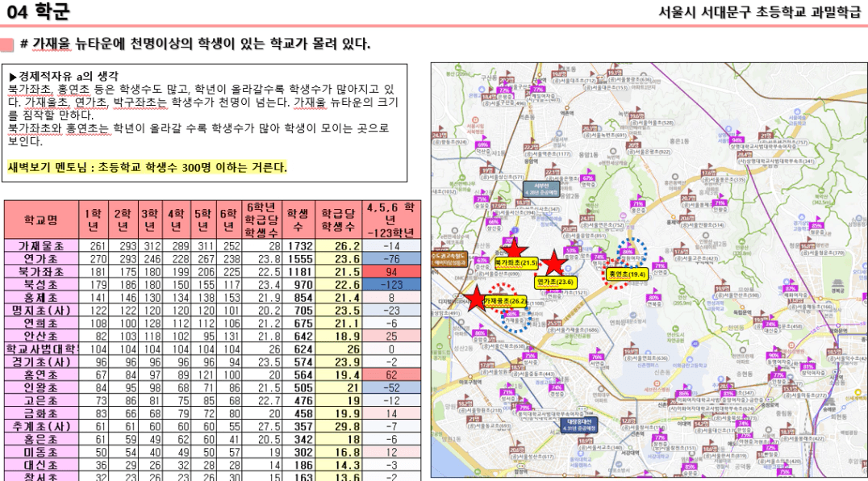This screenshot has width=868, height=481.
Task: Click the '29.8' class size cell
Action: [339, 427]
